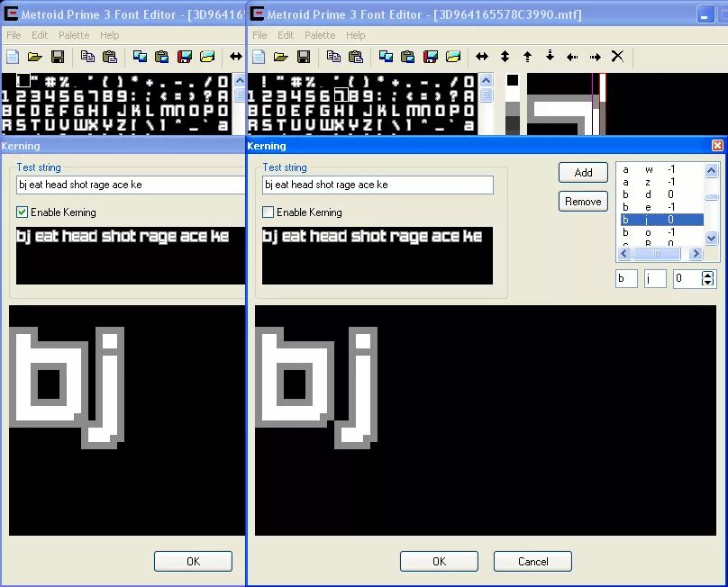Check Enable Kerning in right Kerning dialog
Viewport: 728px width, 587px height.
[x=268, y=212]
